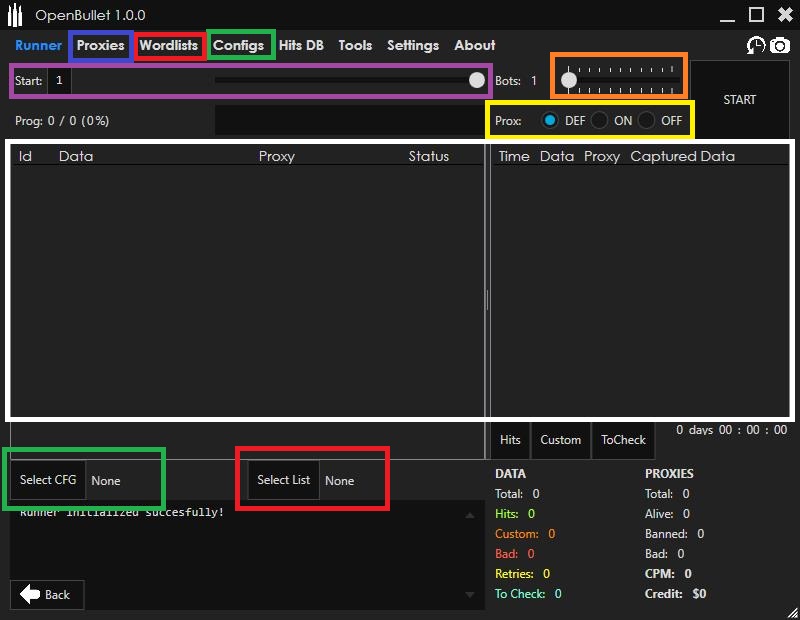The width and height of the screenshot is (800, 620).
Task: Click the Start number input field
Action: (x=59, y=80)
